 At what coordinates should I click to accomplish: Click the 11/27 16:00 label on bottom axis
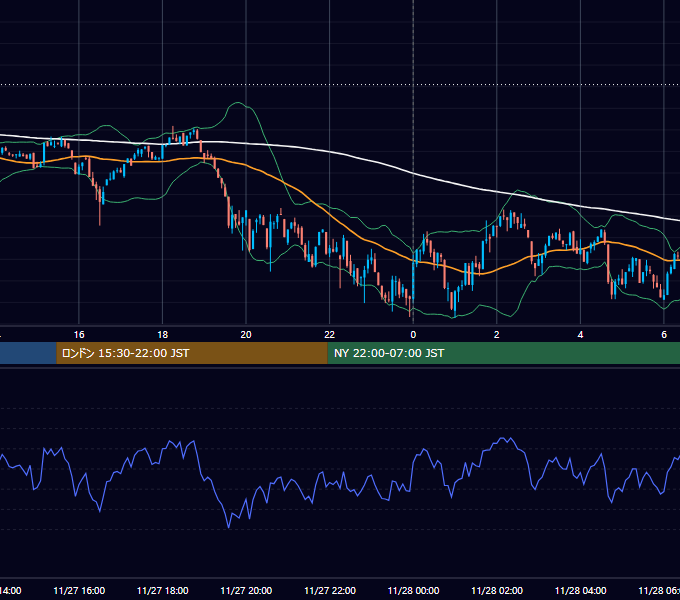(x=79, y=590)
